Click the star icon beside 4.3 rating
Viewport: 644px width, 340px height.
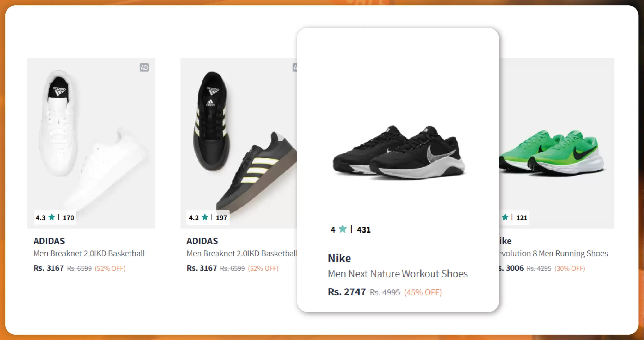point(52,217)
